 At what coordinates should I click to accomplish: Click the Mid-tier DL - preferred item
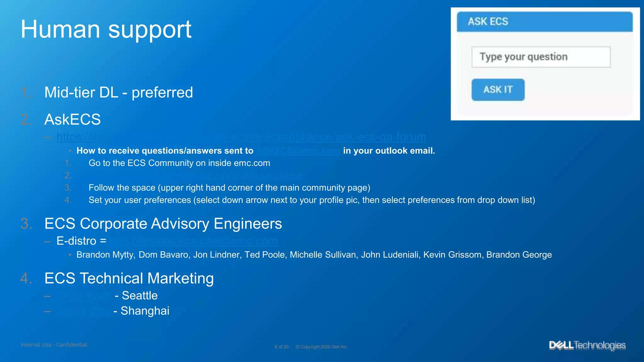click(x=119, y=92)
